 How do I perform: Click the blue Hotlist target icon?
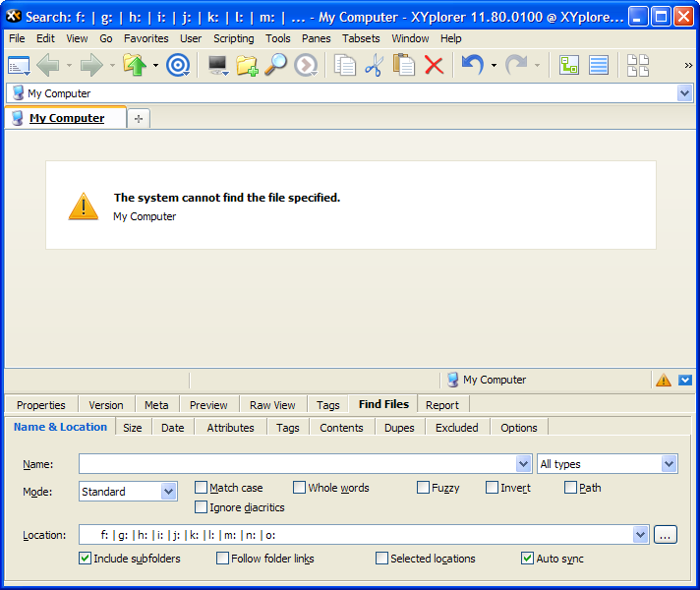click(178, 66)
